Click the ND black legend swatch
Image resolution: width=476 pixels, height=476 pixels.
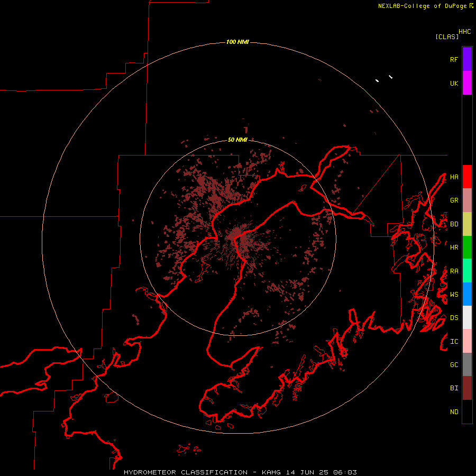(x=467, y=411)
